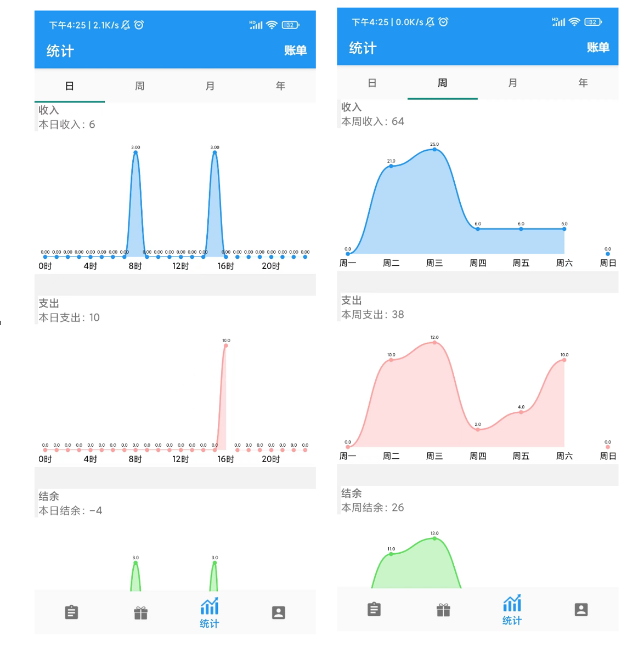This screenshot has height=653, width=644.
Task: Tap Wi-Fi status icon on left screen
Action: (x=272, y=25)
